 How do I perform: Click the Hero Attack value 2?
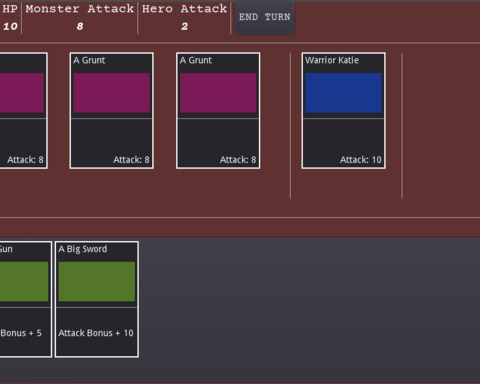[185, 26]
